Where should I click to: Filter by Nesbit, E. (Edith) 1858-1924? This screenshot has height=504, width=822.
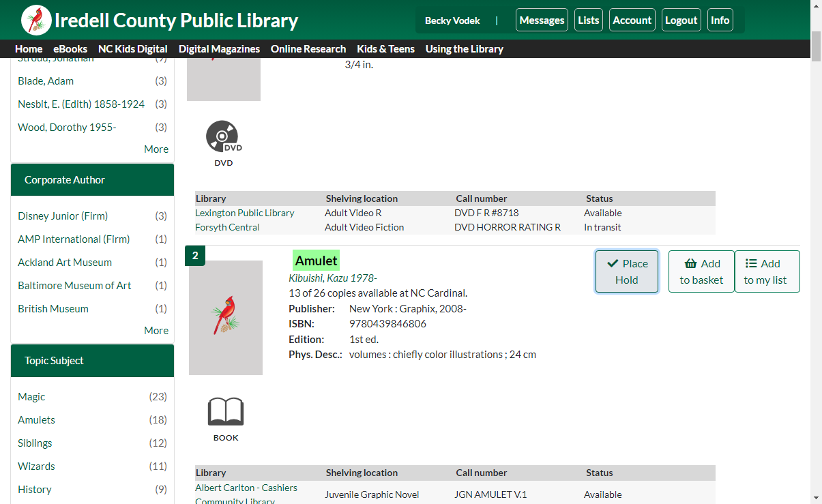coord(81,104)
